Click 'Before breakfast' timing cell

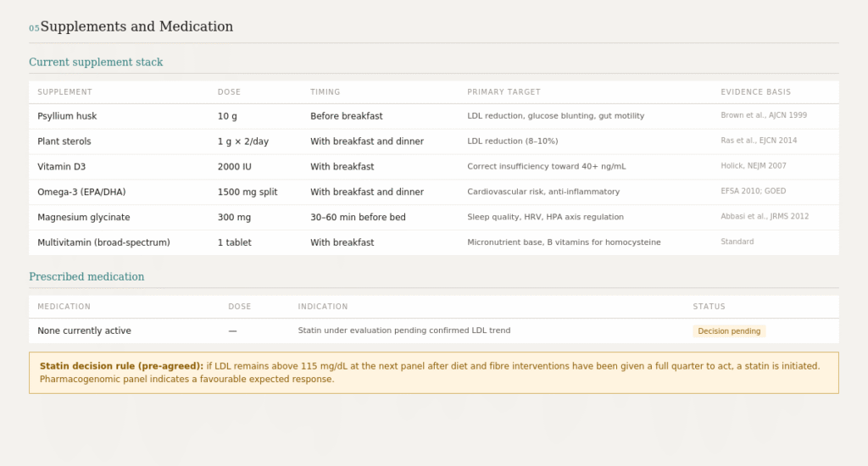click(x=347, y=116)
